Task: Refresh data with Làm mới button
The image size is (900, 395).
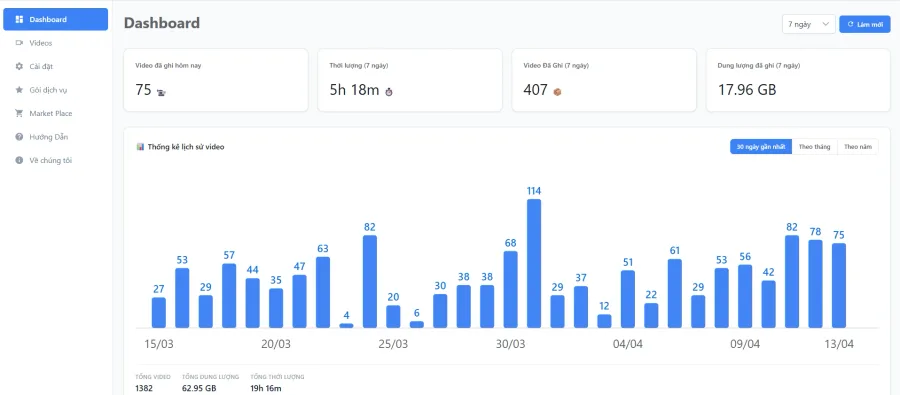Action: pos(864,24)
